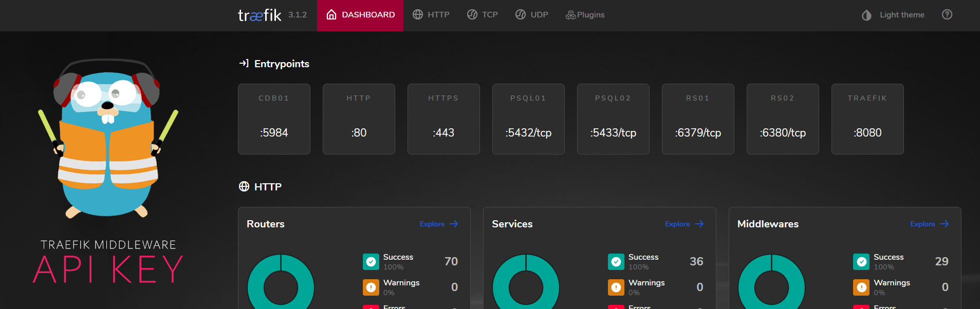Click the Dashboard home icon
The width and height of the screenshot is (980, 309).
click(x=331, y=14)
